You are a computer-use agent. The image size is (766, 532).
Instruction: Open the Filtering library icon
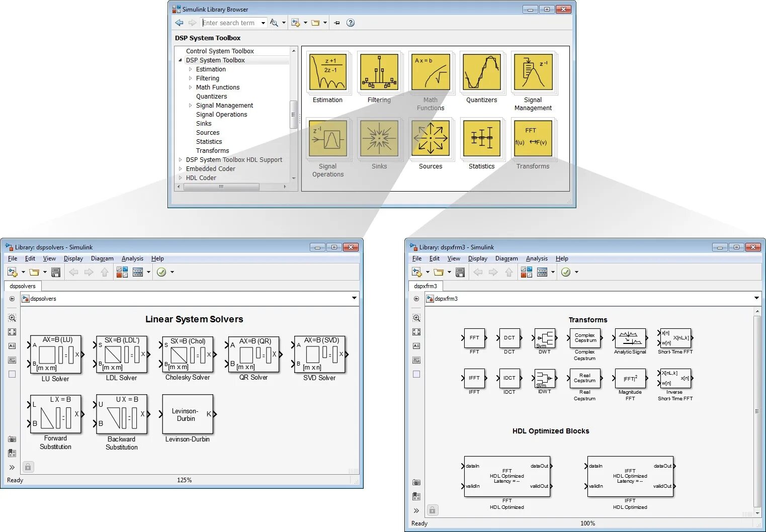[379, 72]
